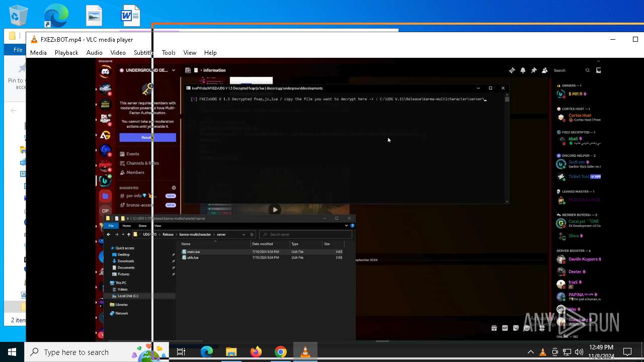Viewport: 644px width, 362px height.
Task: Open the Recycle Bin desktop icon
Action: (18, 15)
